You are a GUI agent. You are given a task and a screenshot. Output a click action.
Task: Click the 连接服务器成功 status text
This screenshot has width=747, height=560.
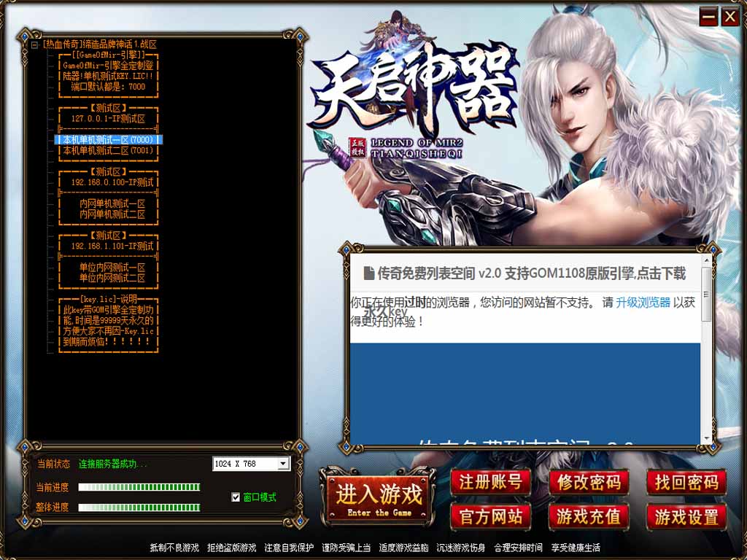point(113,464)
